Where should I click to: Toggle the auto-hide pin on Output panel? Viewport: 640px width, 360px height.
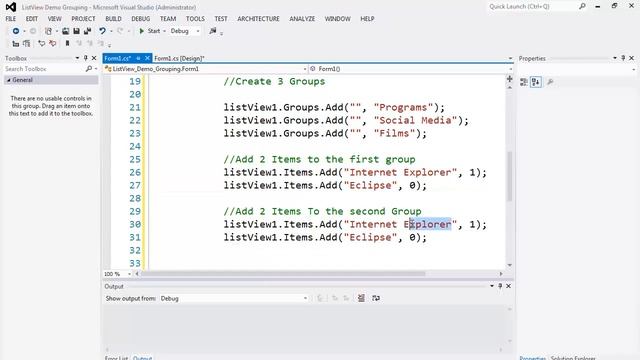[x=500, y=286]
